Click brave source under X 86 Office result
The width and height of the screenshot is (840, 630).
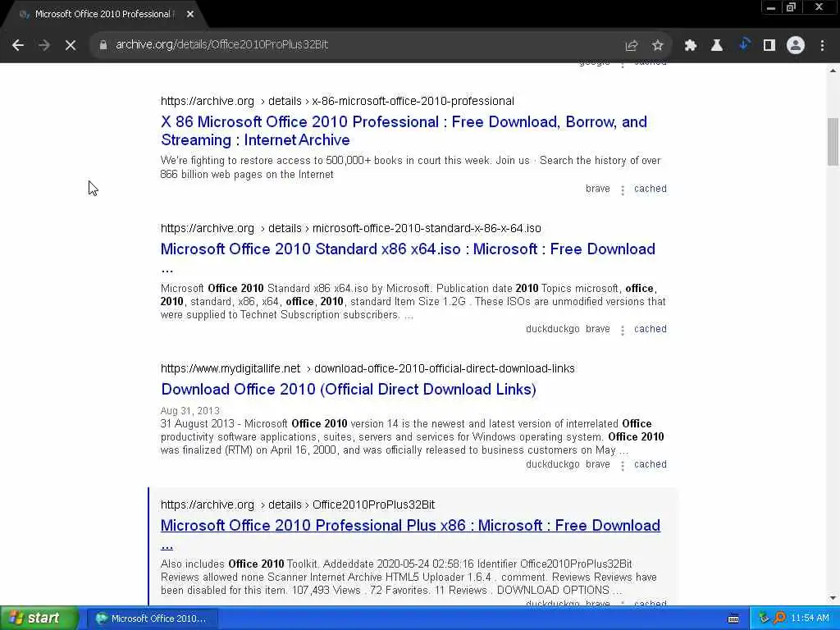(598, 189)
